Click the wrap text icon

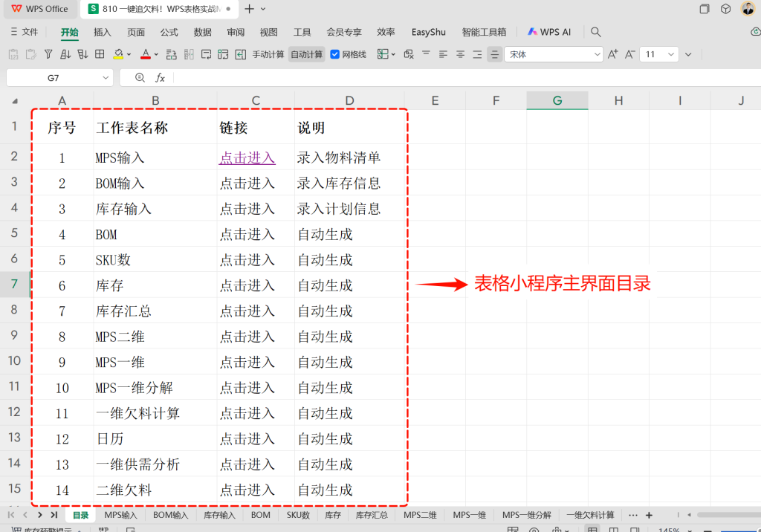206,54
